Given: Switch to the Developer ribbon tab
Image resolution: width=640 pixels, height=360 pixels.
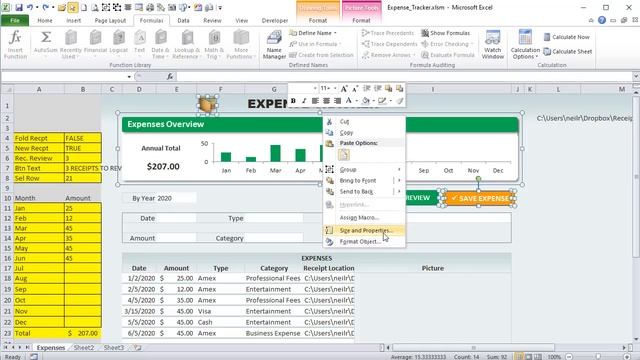Looking at the screenshot, I should point(275,20).
